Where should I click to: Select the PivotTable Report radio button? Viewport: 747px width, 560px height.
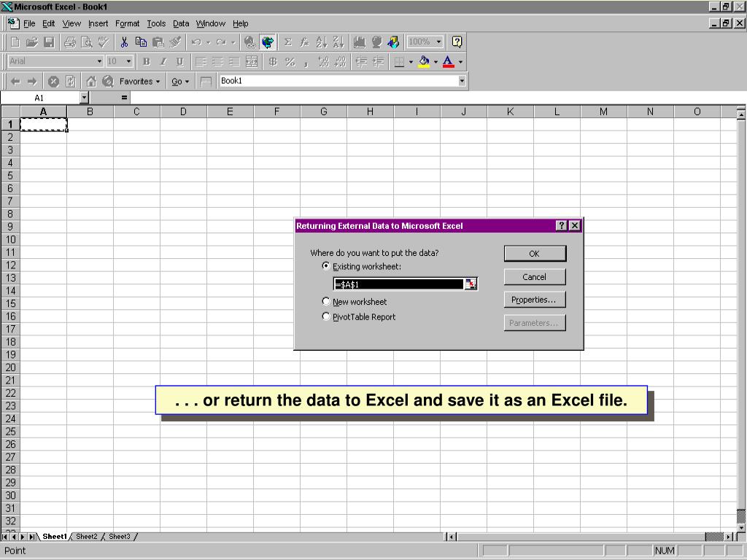326,316
